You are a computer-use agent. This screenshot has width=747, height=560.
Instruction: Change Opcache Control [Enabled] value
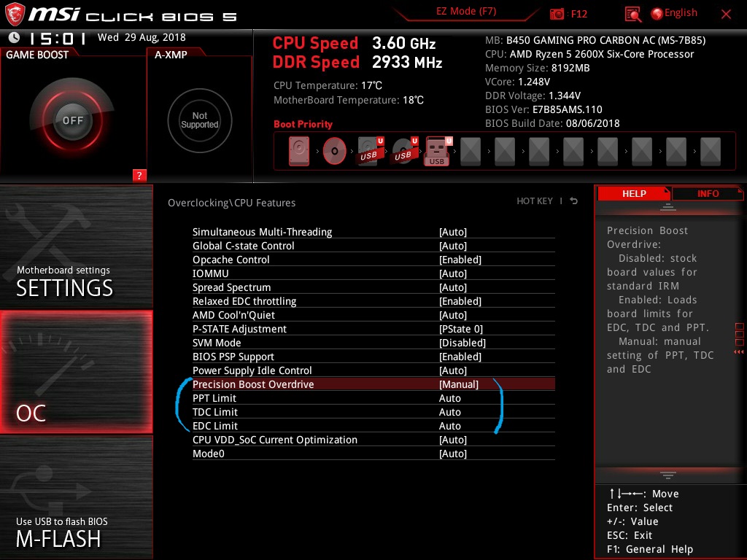pos(460,260)
